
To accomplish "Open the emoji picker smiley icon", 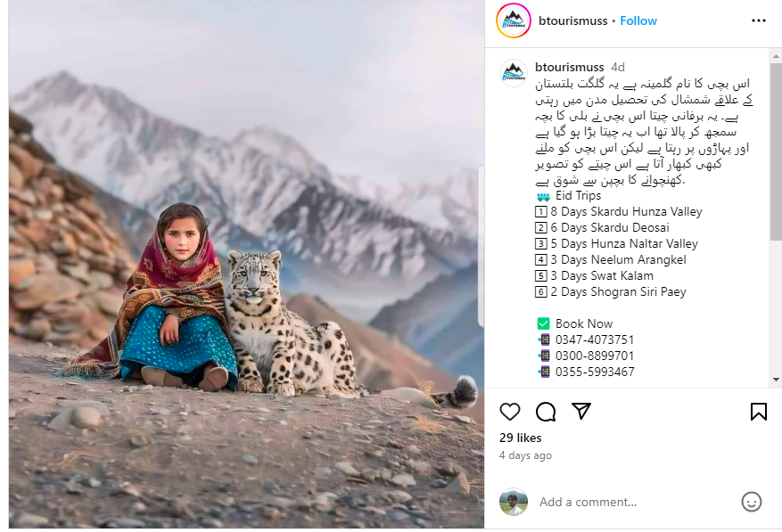I will click(751, 502).
